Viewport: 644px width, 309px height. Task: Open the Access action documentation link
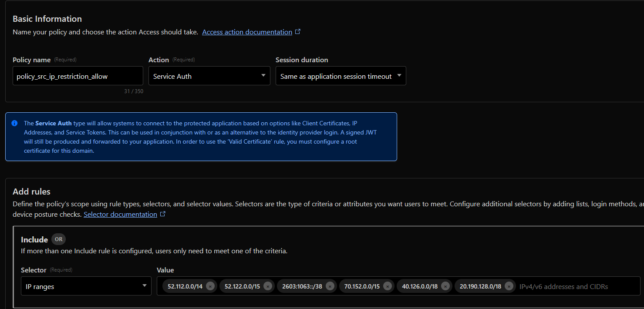point(246,31)
